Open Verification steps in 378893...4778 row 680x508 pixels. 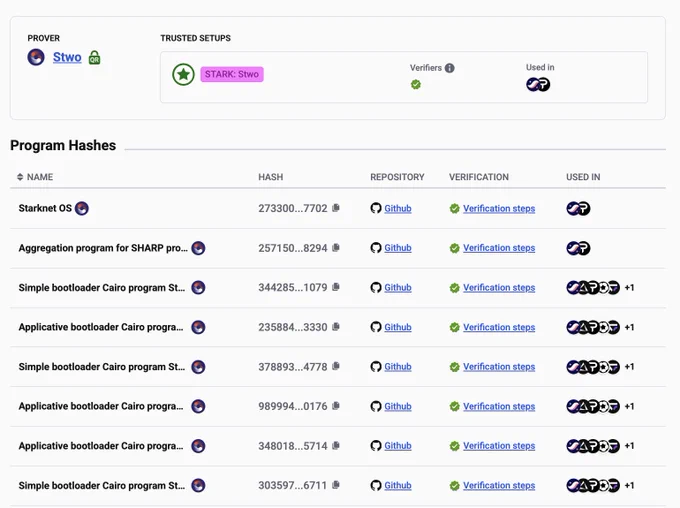(x=499, y=367)
